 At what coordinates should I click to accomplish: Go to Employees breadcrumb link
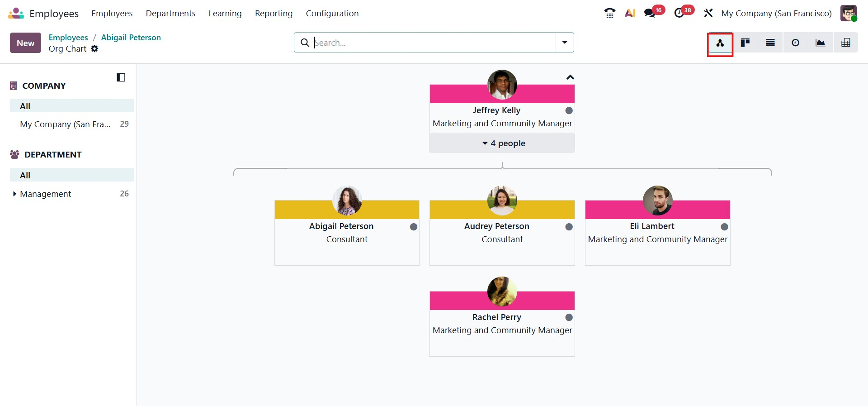[68, 38]
